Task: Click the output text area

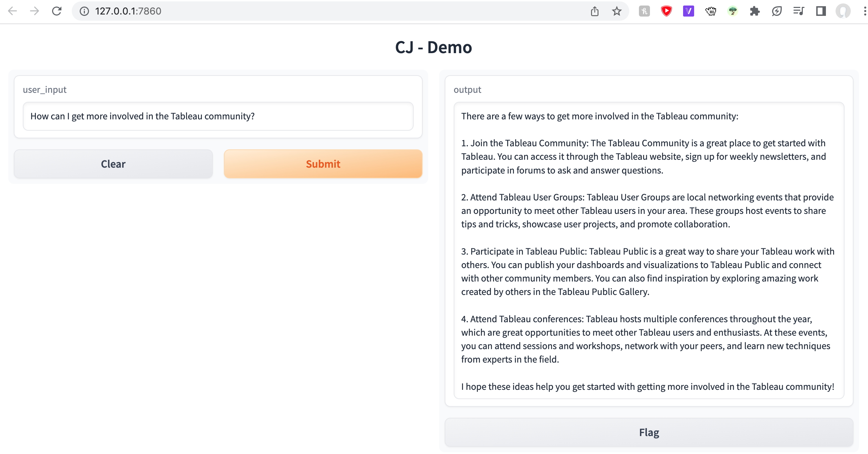Action: (x=649, y=250)
